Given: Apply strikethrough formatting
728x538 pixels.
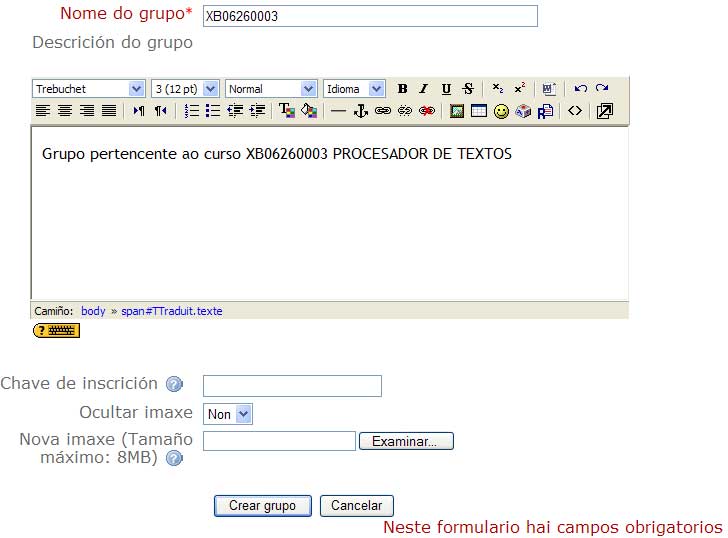Looking at the screenshot, I should [x=468, y=89].
